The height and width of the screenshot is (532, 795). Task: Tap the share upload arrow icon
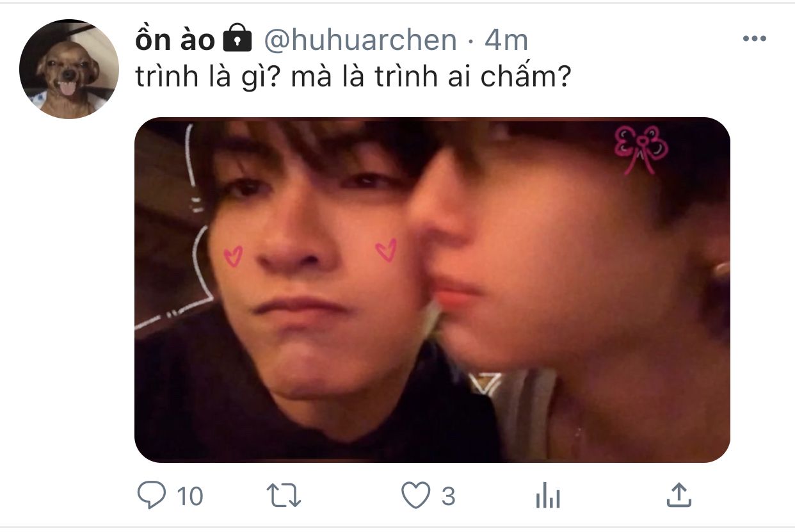point(679,495)
